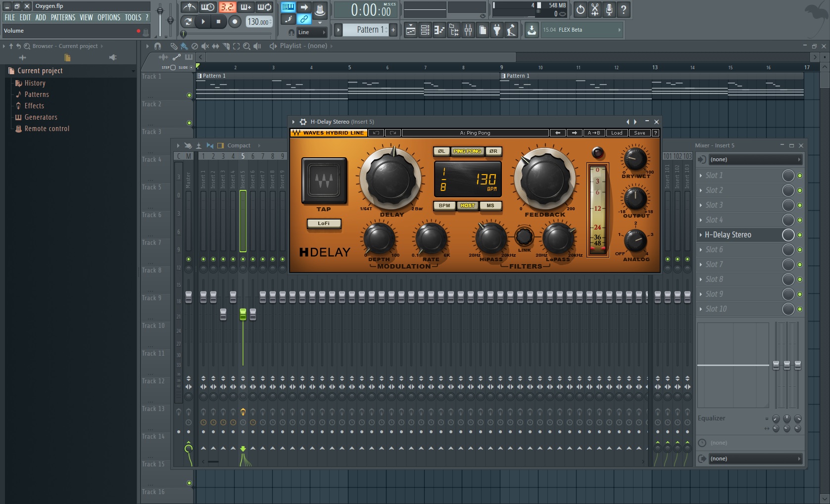The width and height of the screenshot is (830, 504).
Task: Open the plugin picker plug icon
Action: (497, 30)
